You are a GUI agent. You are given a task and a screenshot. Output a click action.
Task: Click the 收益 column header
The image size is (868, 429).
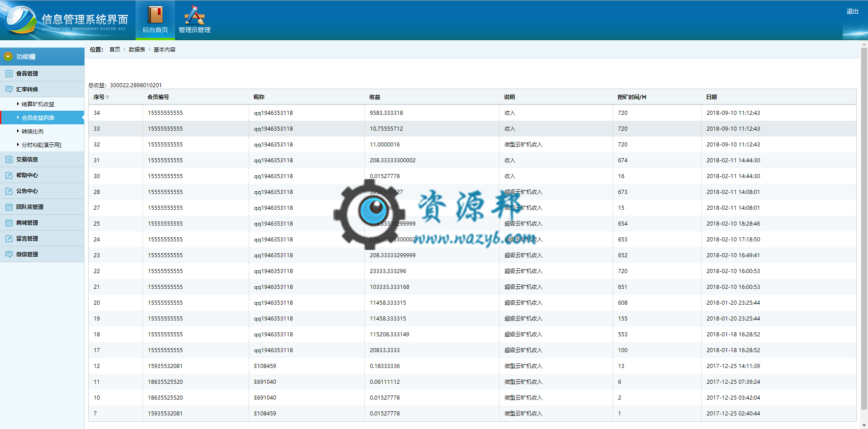tap(375, 97)
